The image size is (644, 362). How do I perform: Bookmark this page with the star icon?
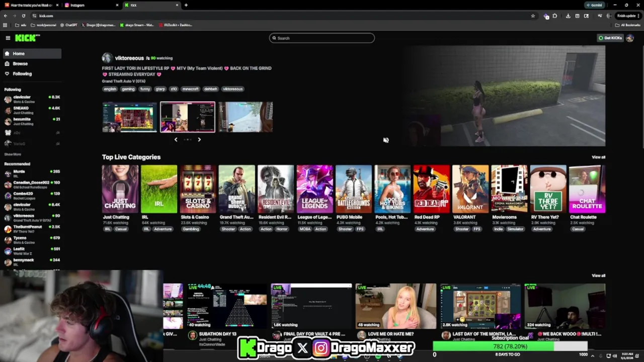coord(533,16)
